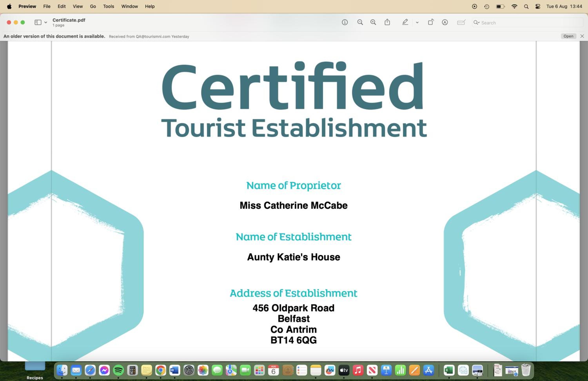
Task: Open the Edit menu
Action: pos(62,6)
